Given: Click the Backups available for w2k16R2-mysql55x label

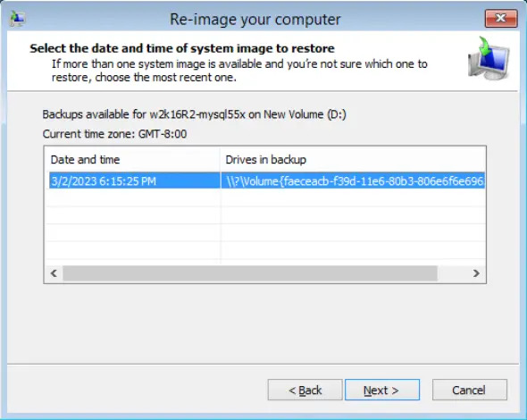Looking at the screenshot, I should tap(194, 114).
